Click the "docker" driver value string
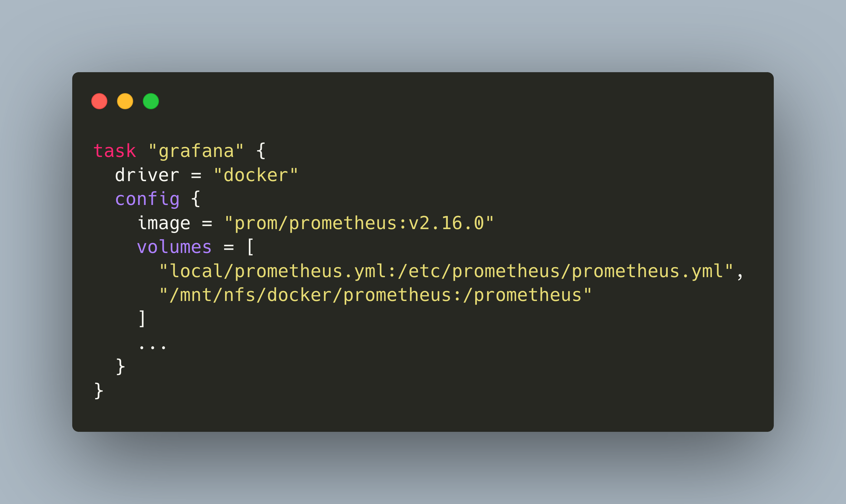Image resolution: width=846 pixels, height=504 pixels. (x=255, y=175)
